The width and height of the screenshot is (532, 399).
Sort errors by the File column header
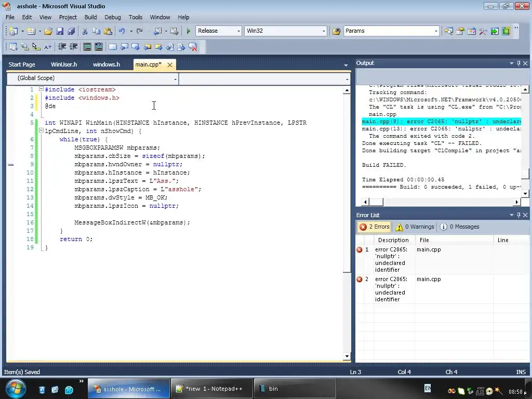pos(455,240)
